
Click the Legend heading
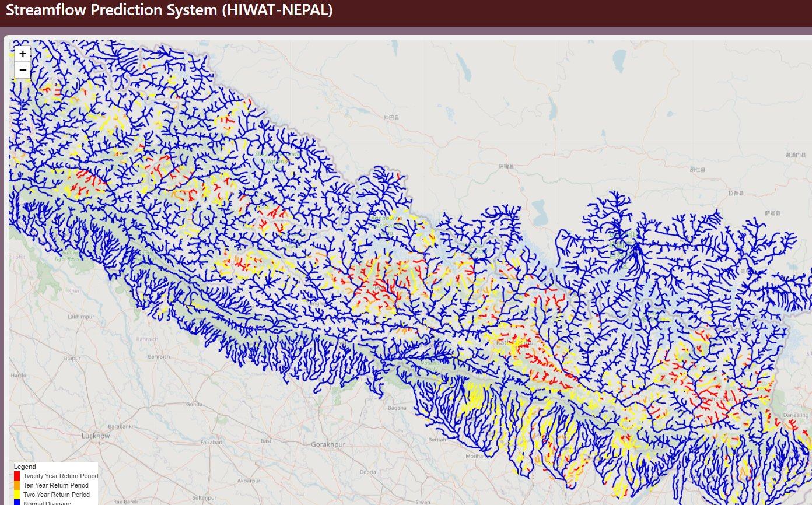(x=25, y=467)
